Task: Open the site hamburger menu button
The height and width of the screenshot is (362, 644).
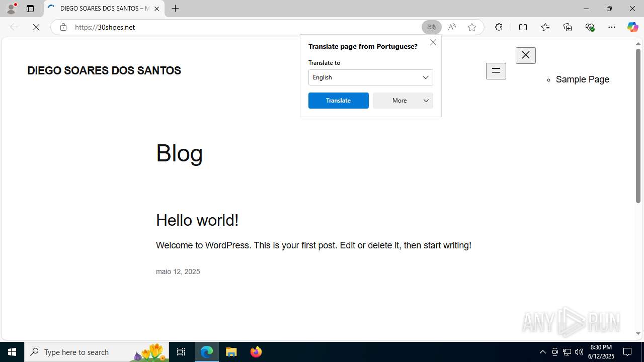Action: 496,71
